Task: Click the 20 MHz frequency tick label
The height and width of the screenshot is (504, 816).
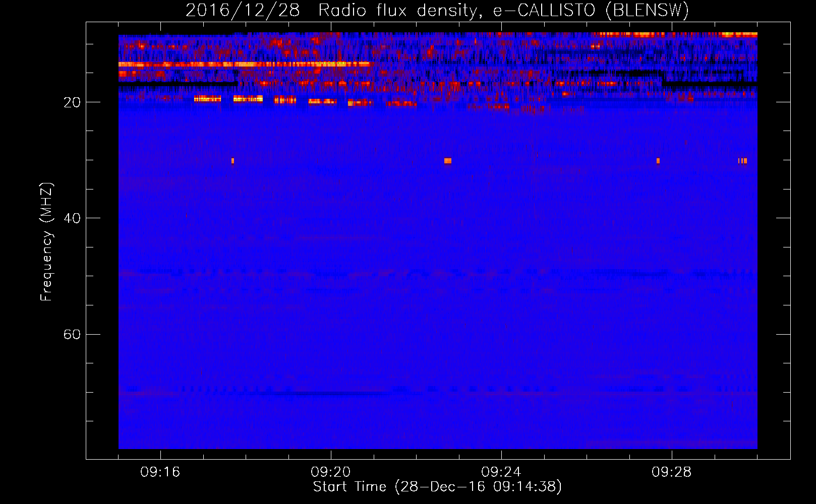Action: pyautogui.click(x=72, y=102)
